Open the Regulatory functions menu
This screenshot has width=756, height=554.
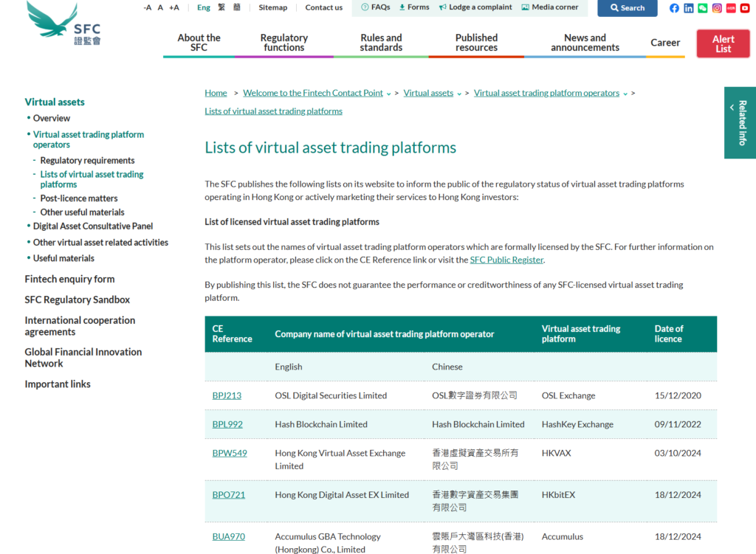(x=284, y=42)
